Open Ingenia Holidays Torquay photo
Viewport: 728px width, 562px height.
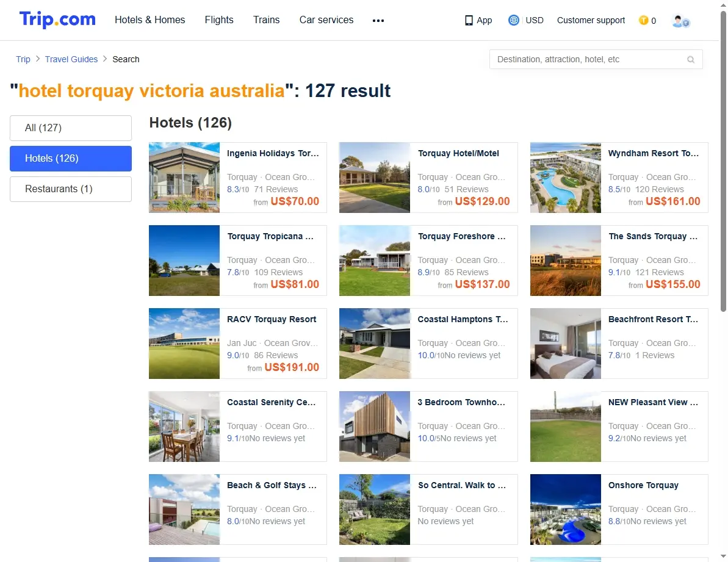coord(184,178)
